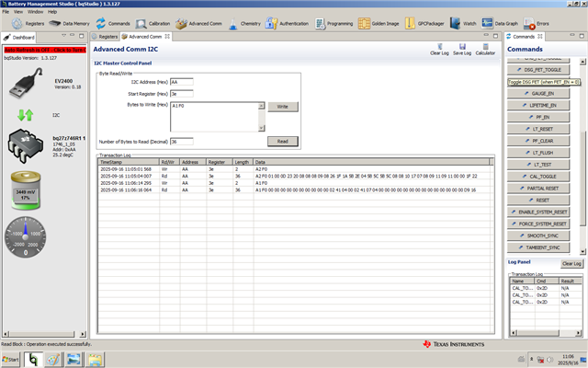Open Authentication toolbar item
The height and width of the screenshot is (368, 588).
tap(287, 24)
